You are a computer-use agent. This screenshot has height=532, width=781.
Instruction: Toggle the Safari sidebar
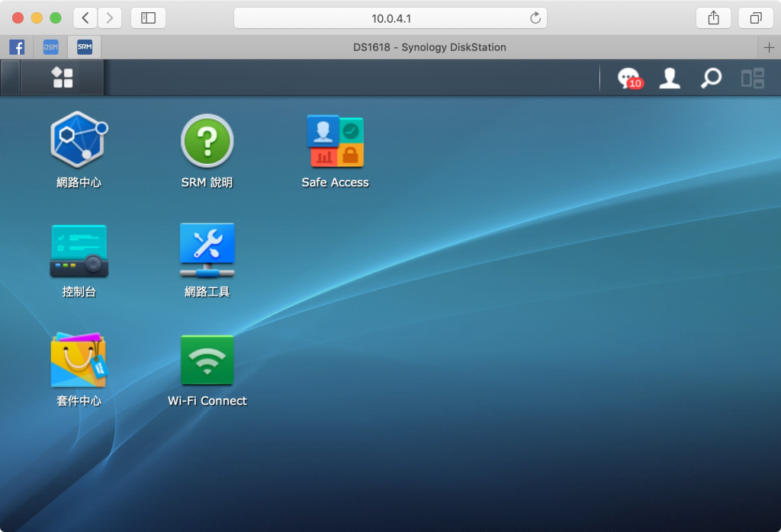pyautogui.click(x=149, y=18)
